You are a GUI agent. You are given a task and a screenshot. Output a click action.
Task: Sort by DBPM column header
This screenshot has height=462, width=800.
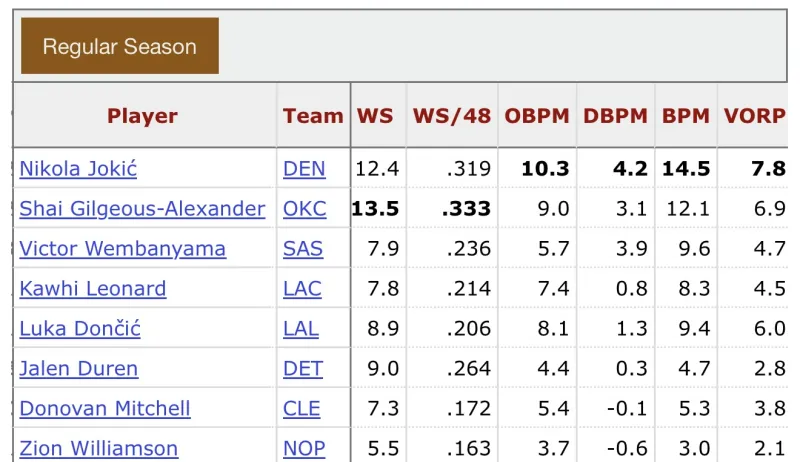pyautogui.click(x=616, y=115)
